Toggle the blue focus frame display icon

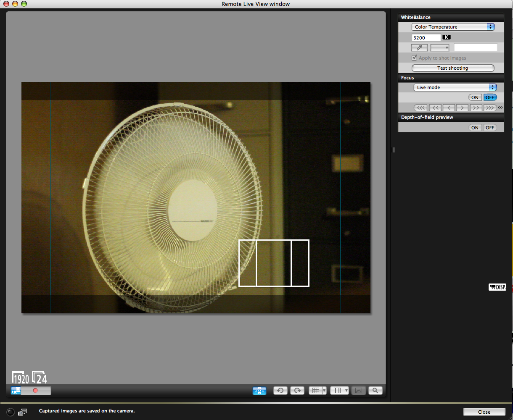[x=259, y=391]
